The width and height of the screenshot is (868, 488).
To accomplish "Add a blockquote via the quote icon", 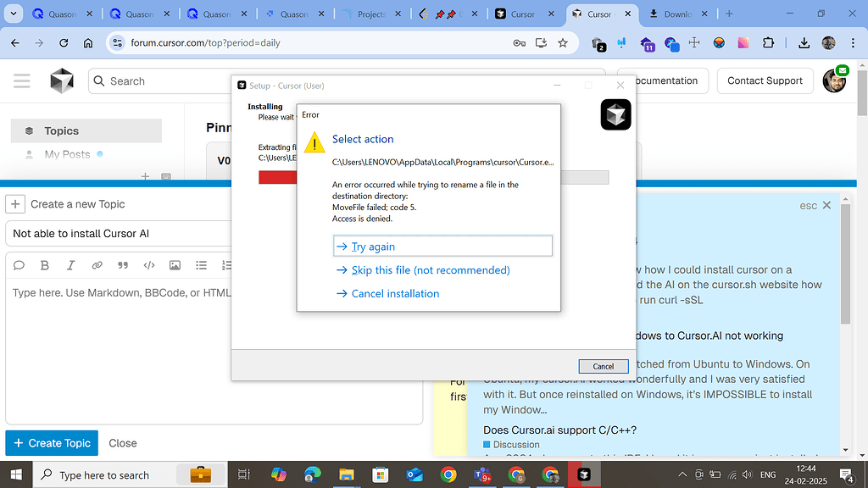I will (123, 265).
